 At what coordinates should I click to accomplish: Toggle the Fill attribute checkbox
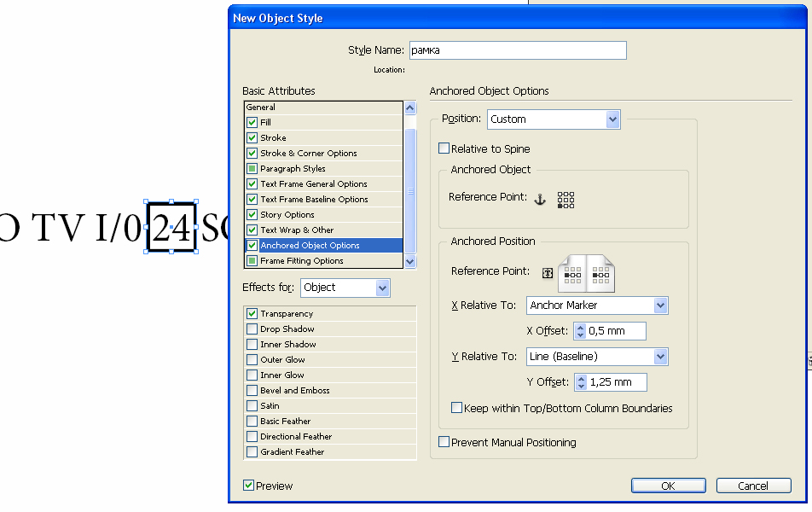[252, 122]
